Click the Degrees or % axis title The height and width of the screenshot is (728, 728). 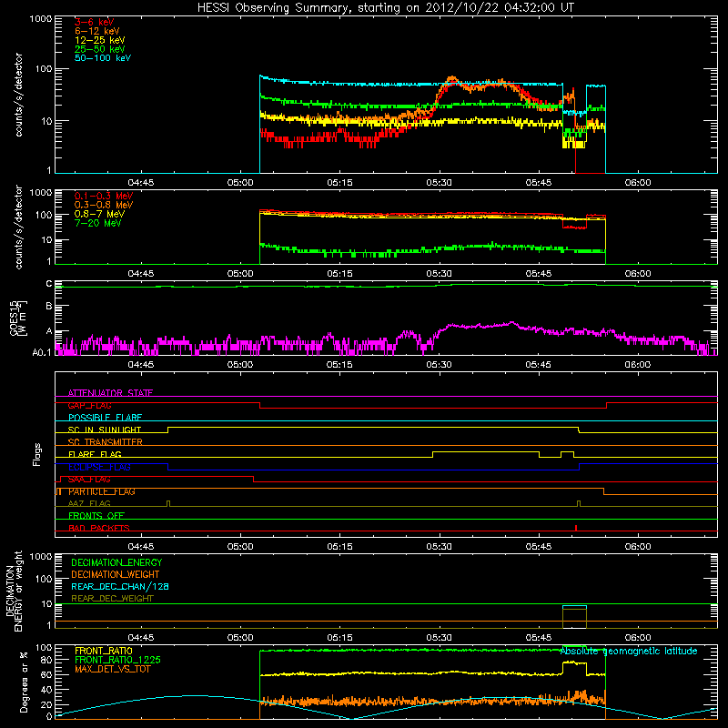24,682
